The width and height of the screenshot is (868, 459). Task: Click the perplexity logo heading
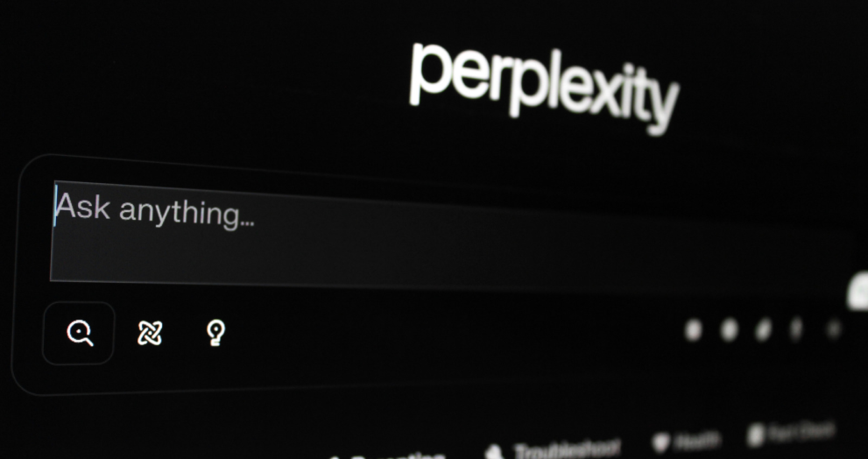[x=544, y=87]
